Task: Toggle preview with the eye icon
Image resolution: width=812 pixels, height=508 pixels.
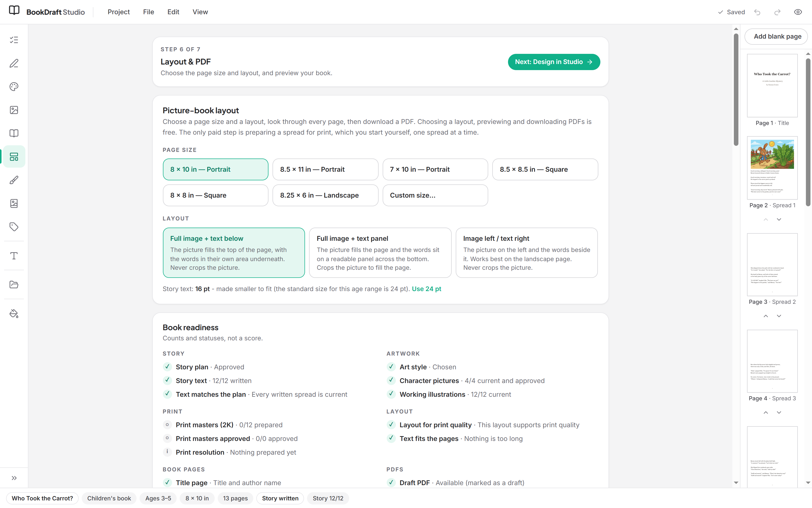Action: coord(798,12)
